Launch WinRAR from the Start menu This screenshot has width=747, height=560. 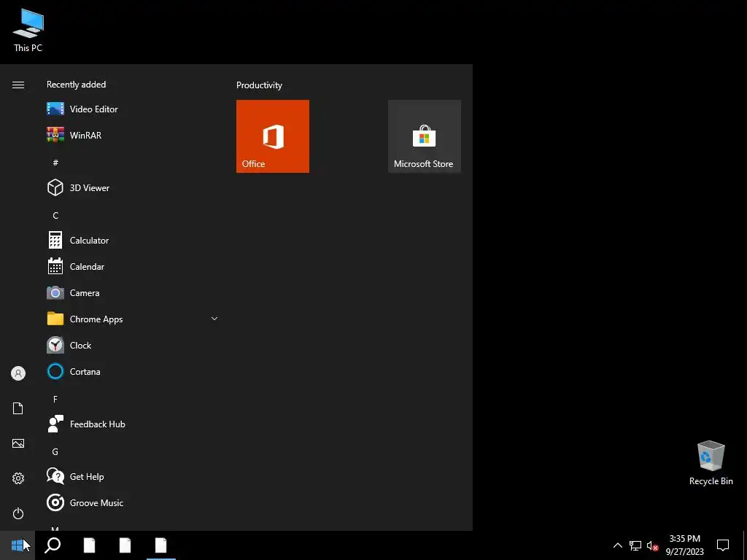pos(132,135)
